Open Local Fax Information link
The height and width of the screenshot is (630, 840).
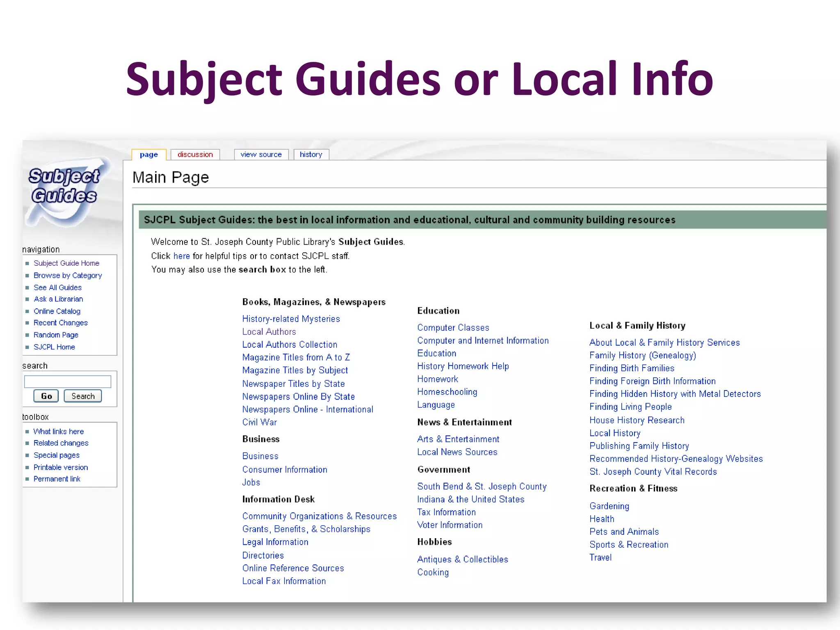tap(284, 581)
